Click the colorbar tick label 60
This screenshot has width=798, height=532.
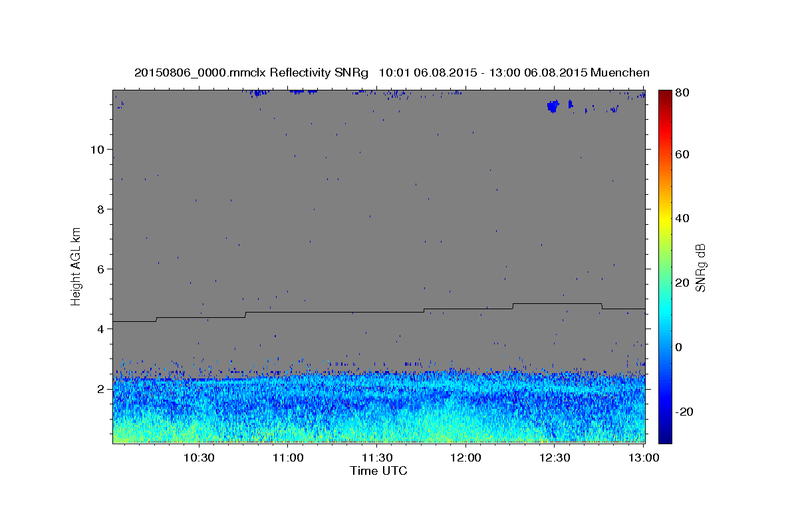coord(682,154)
